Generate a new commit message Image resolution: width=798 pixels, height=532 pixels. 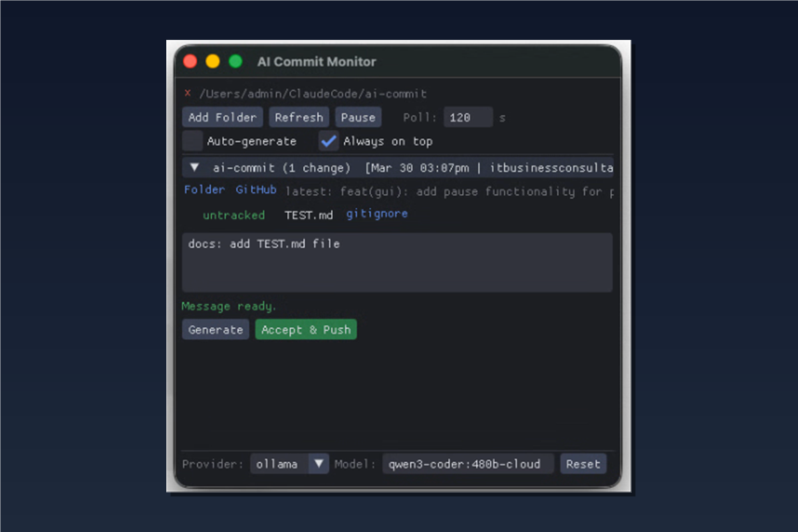pos(215,329)
